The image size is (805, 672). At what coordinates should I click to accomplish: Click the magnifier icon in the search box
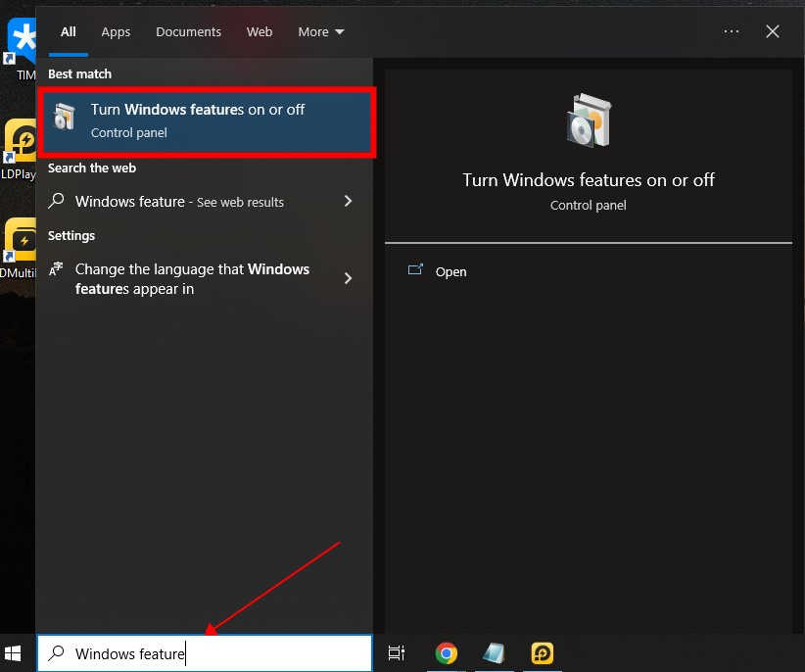[x=57, y=653]
